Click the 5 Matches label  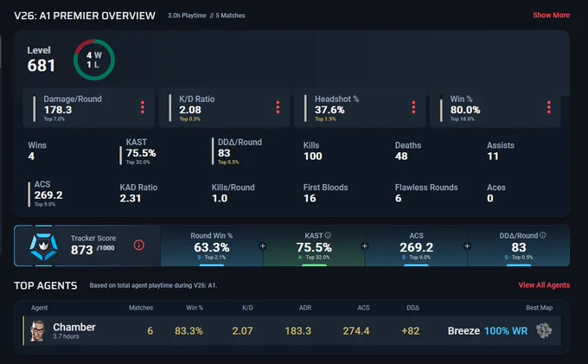[230, 16]
